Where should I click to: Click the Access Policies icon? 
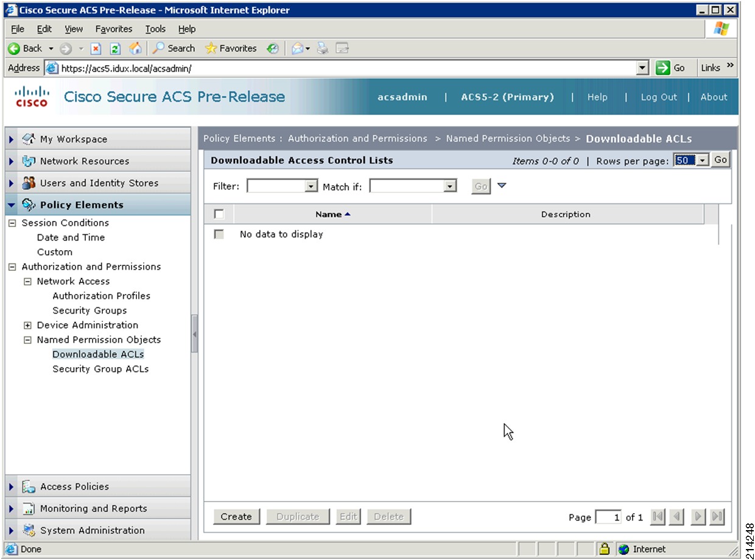click(x=29, y=487)
